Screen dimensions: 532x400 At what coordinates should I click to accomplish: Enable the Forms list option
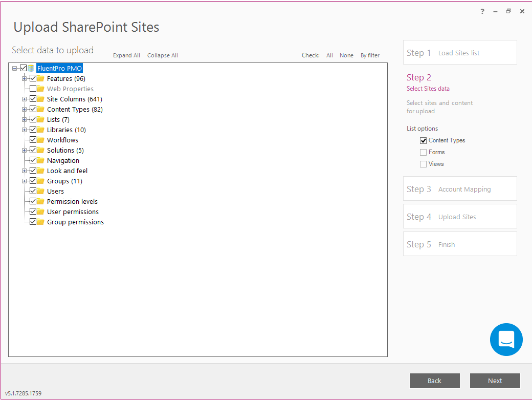point(423,152)
